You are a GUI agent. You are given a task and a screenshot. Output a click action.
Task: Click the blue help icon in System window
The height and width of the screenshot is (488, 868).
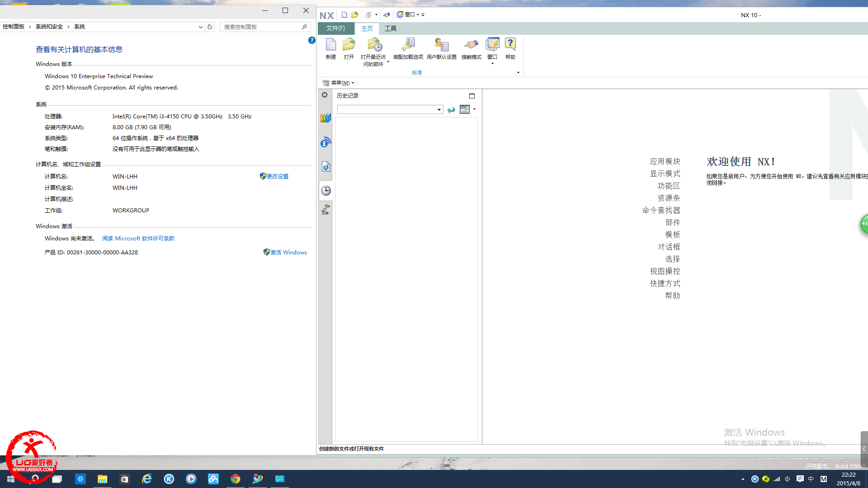point(311,40)
